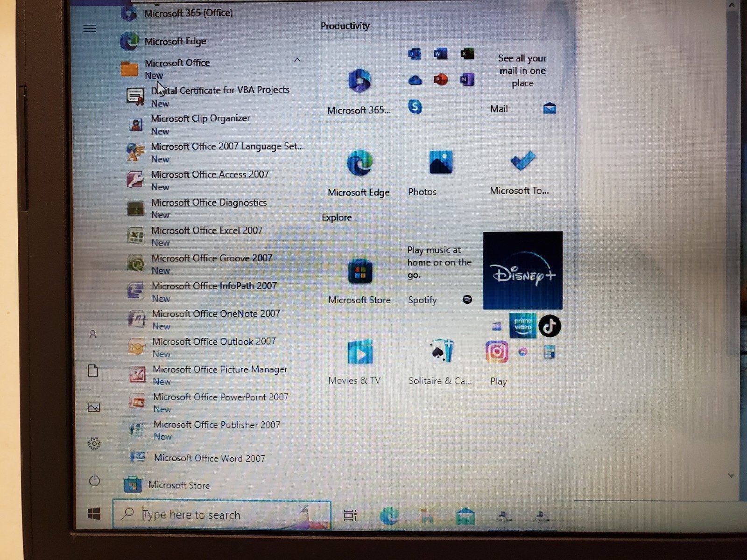Open Microsoft Office Diagnostics
747x560 pixels.
point(209,208)
